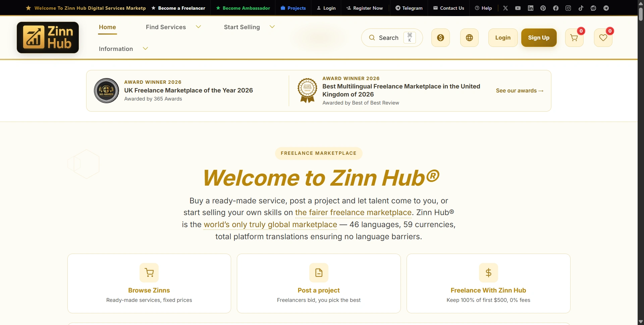Image resolution: width=644 pixels, height=325 pixels.
Task: Click the scrollbar down arrow
Action: pos(641,322)
